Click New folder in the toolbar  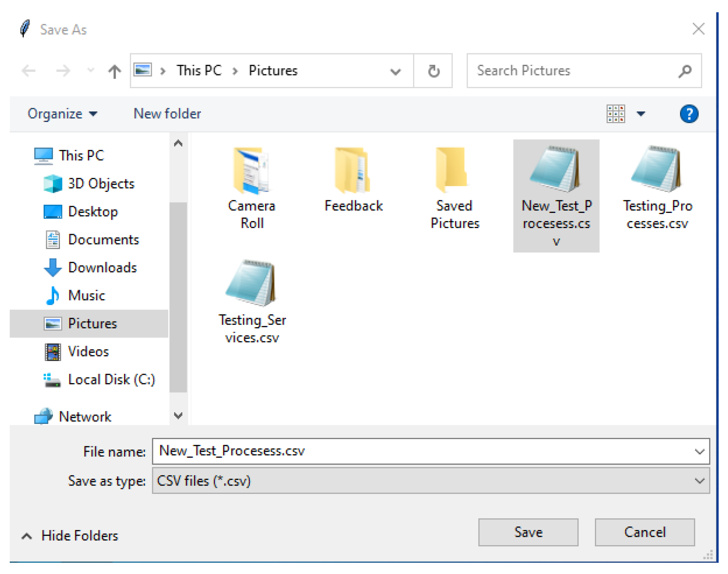tap(167, 114)
